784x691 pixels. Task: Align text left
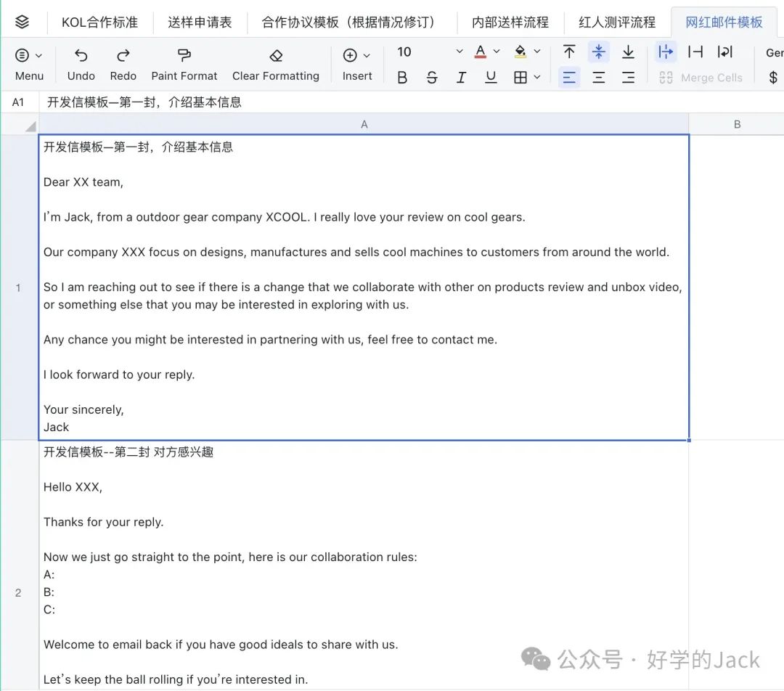tap(569, 78)
